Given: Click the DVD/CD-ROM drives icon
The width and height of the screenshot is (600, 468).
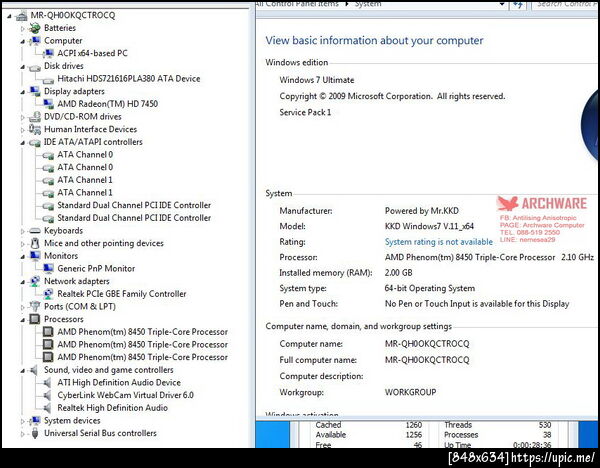Looking at the screenshot, I should (x=35, y=117).
